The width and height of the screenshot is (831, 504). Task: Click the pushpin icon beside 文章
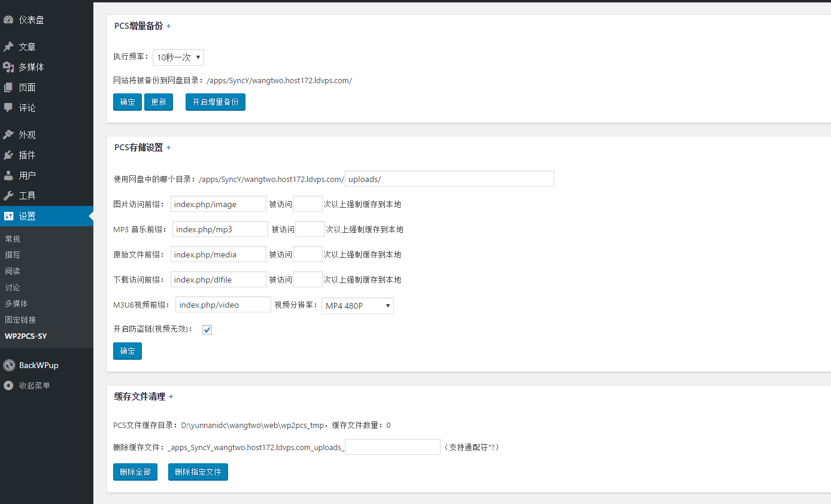[x=8, y=47]
